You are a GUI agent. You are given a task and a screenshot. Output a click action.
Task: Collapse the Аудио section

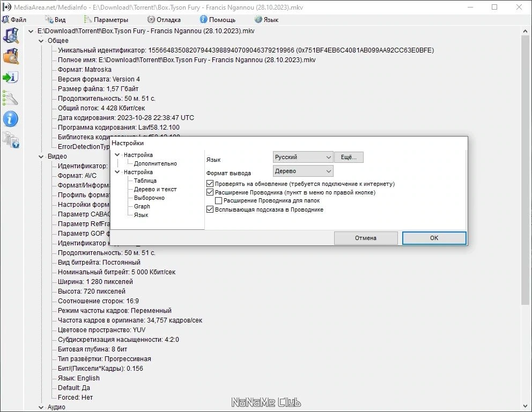pos(41,407)
